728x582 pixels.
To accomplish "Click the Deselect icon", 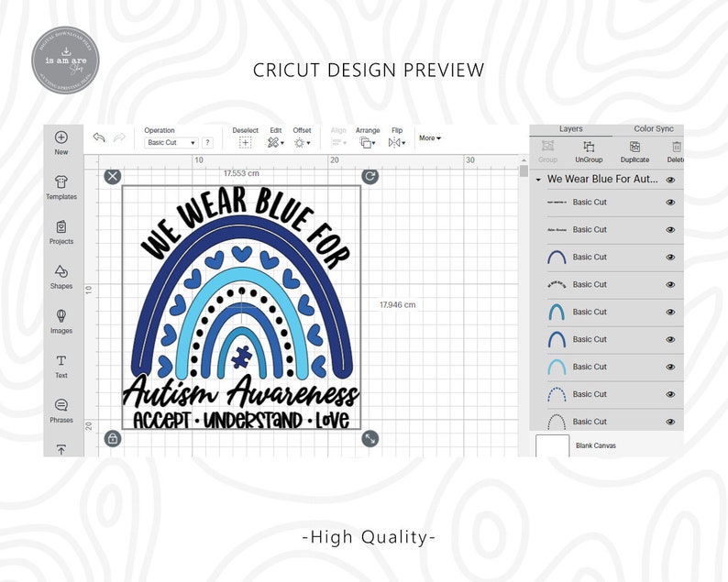I will click(245, 142).
